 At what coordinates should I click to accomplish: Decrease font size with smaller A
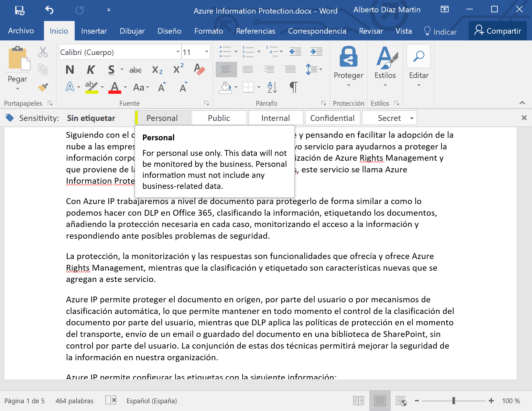click(x=183, y=87)
